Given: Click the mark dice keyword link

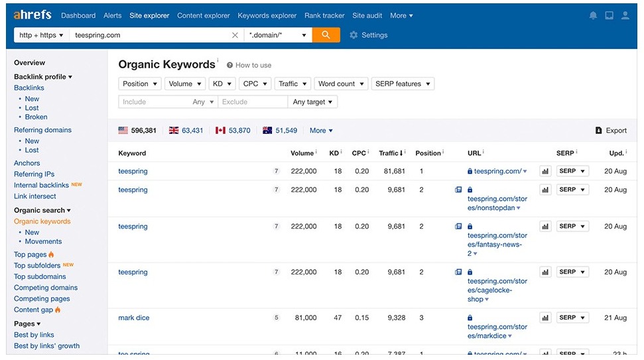Looking at the screenshot, I should point(134,318).
